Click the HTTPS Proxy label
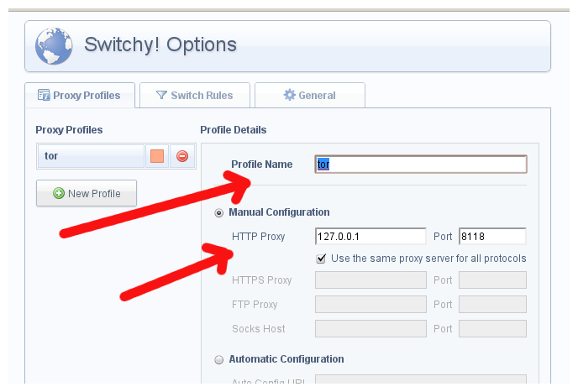578x392 pixels. click(x=262, y=280)
